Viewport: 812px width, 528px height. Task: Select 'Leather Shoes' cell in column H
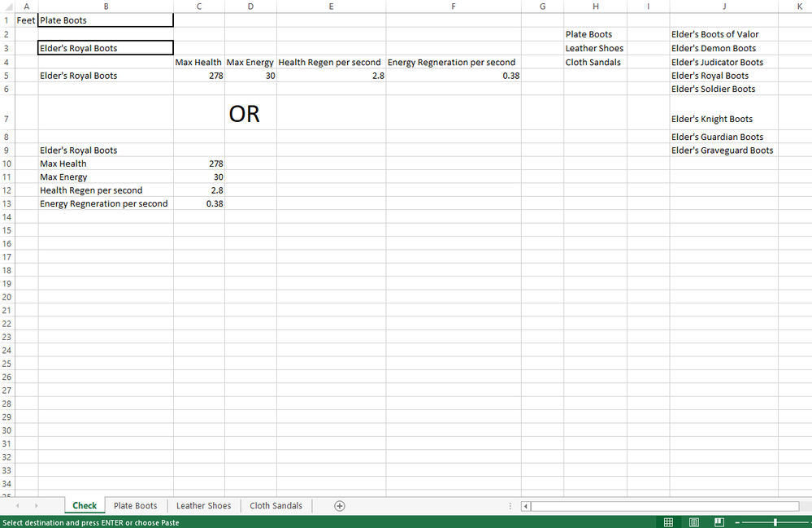[596, 48]
